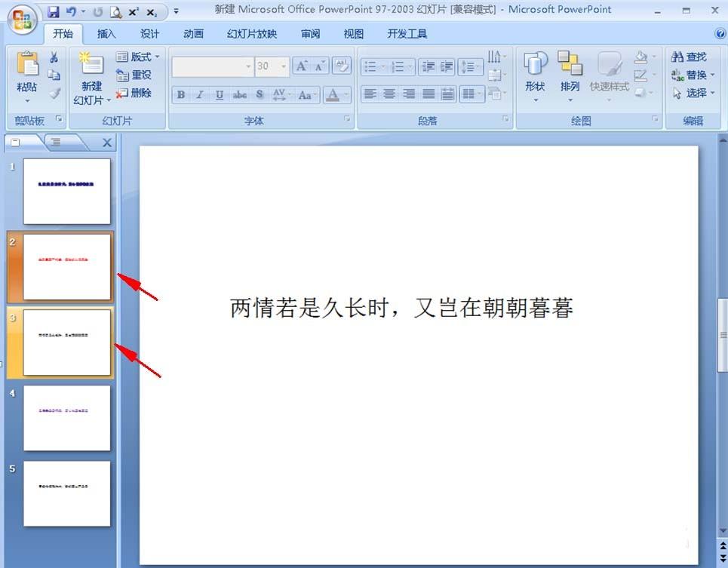This screenshot has height=568, width=728.
Task: Click the Office button logo
Action: point(21,19)
